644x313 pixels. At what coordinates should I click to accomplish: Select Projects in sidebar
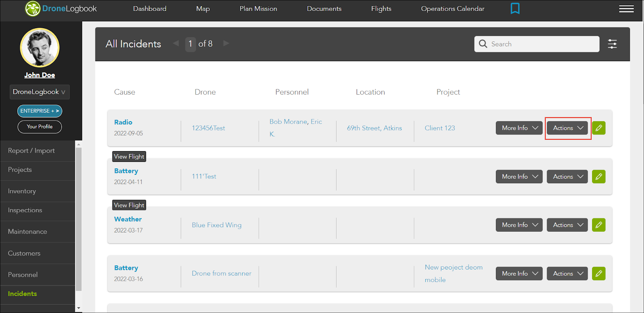(37, 170)
